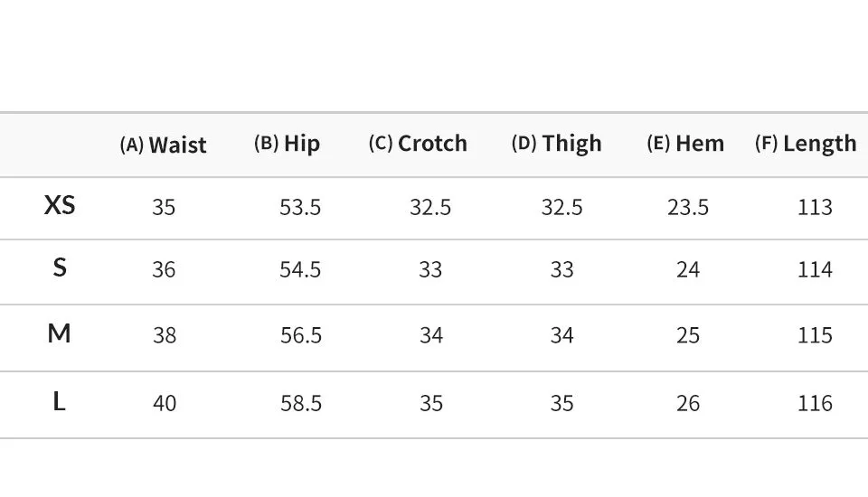Click the (E) Hem column header
The width and height of the screenshot is (868, 497).
685,144
